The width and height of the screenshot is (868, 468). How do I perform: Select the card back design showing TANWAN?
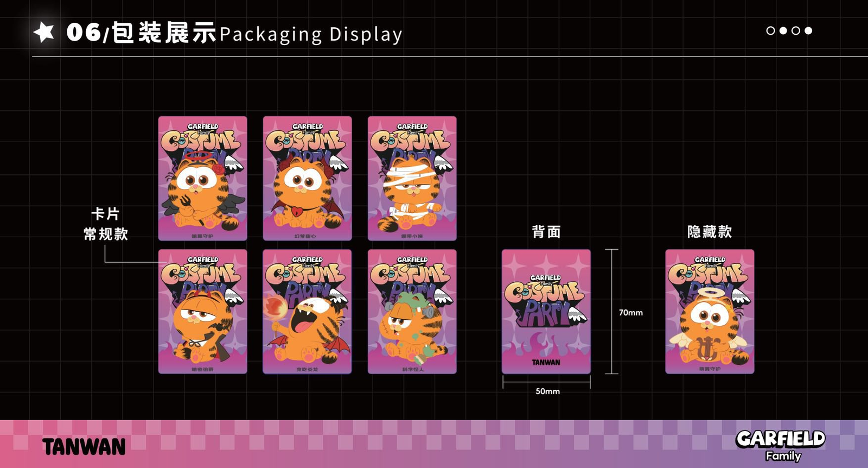coord(546,312)
